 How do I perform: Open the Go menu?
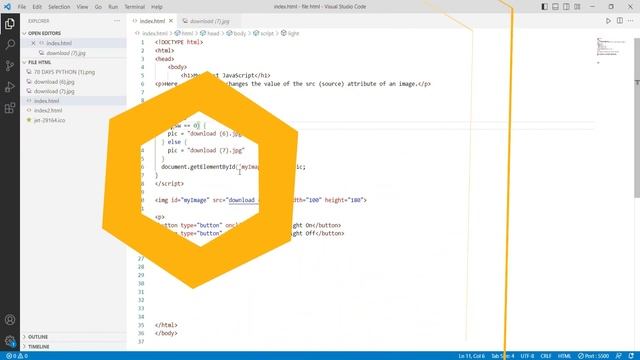pyautogui.click(x=98, y=7)
